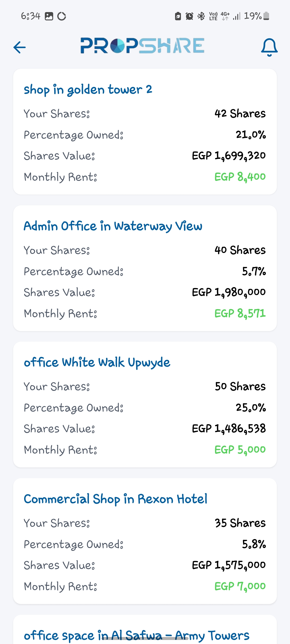Tap the EGP 8,571 monthly rent

click(240, 313)
